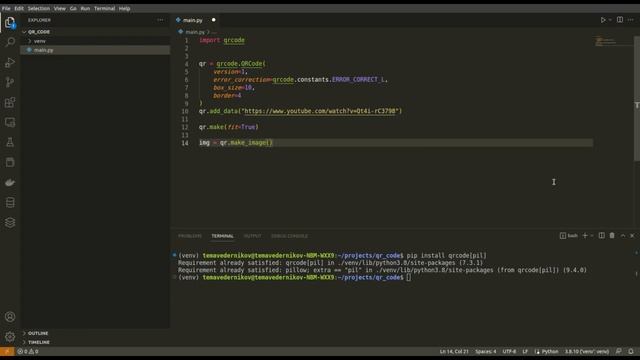Open the Manage gear icon
This screenshot has height=360, width=640.
[10, 336]
